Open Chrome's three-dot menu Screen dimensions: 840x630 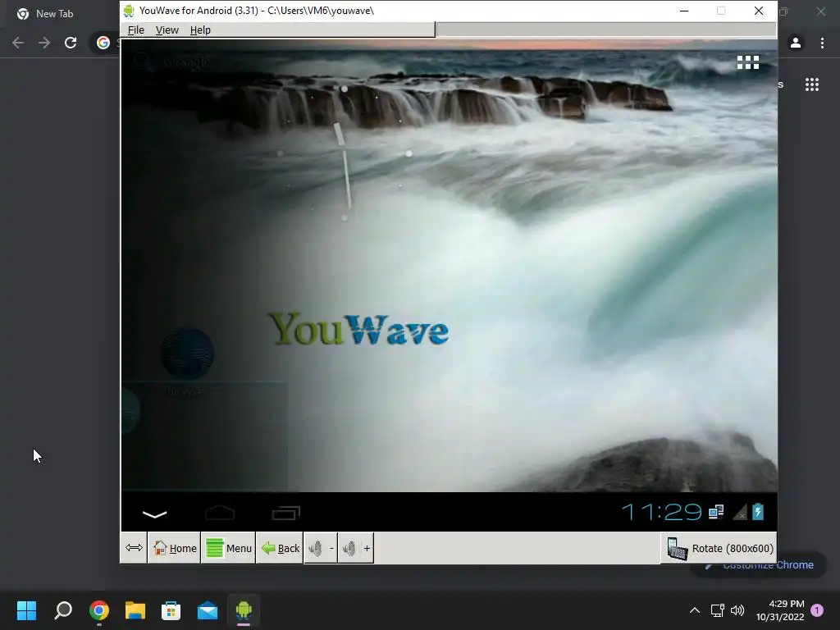(x=822, y=43)
